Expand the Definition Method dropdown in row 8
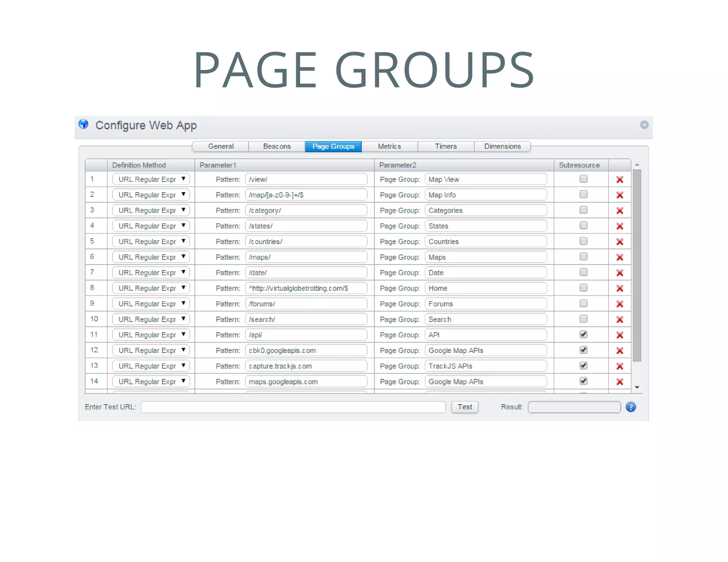 point(151,288)
